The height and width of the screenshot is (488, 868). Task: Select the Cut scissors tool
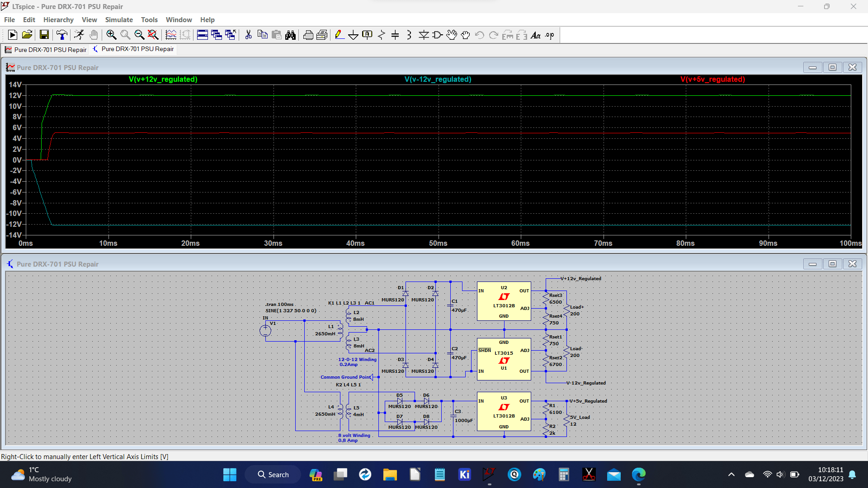point(248,35)
